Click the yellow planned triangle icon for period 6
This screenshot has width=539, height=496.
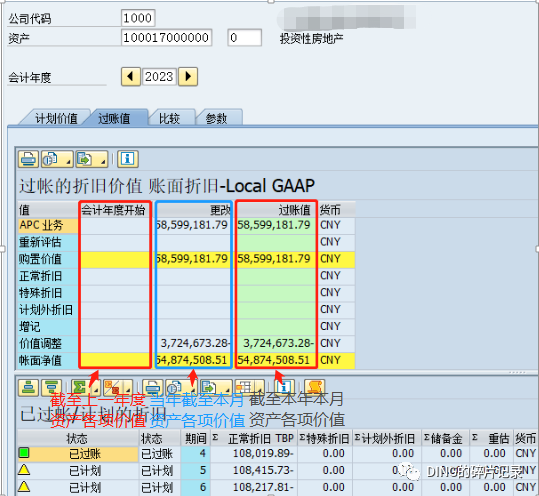point(24,486)
